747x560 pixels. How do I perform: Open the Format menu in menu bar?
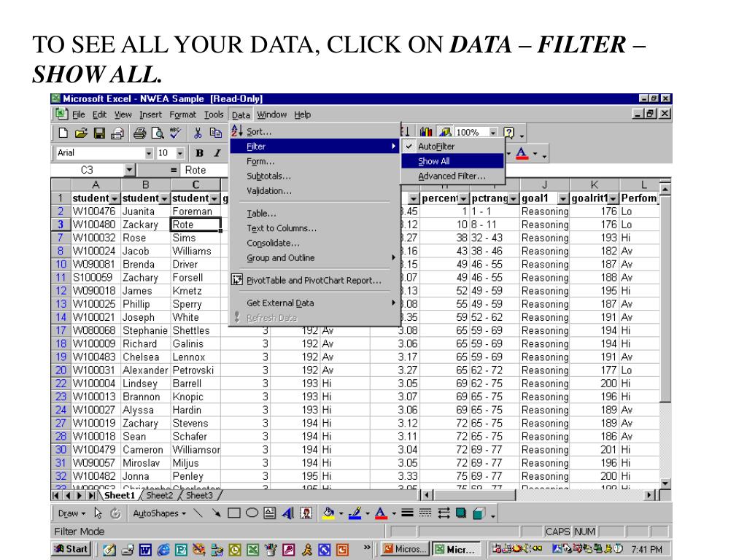(x=183, y=114)
